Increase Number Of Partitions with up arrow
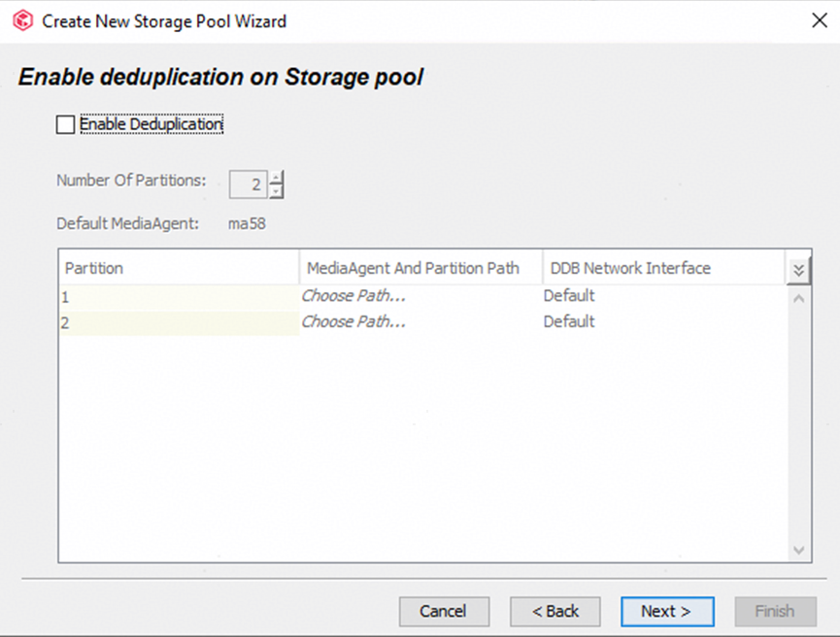This screenshot has width=840, height=637. pyautogui.click(x=277, y=177)
